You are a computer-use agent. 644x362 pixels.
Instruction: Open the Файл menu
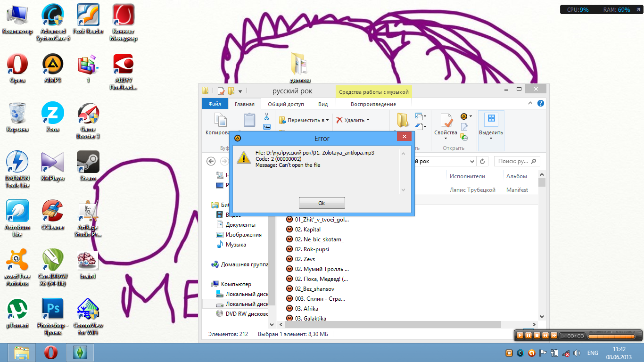click(x=215, y=104)
